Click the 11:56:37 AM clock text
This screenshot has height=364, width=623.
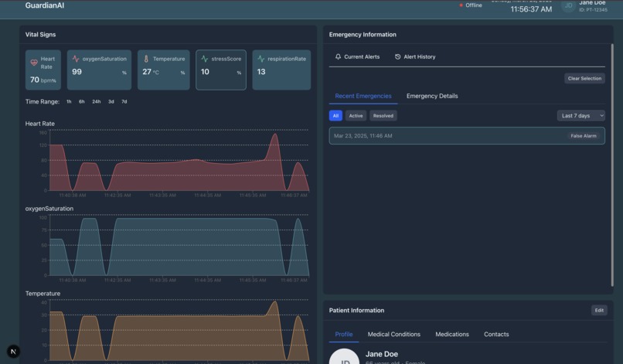click(x=531, y=9)
